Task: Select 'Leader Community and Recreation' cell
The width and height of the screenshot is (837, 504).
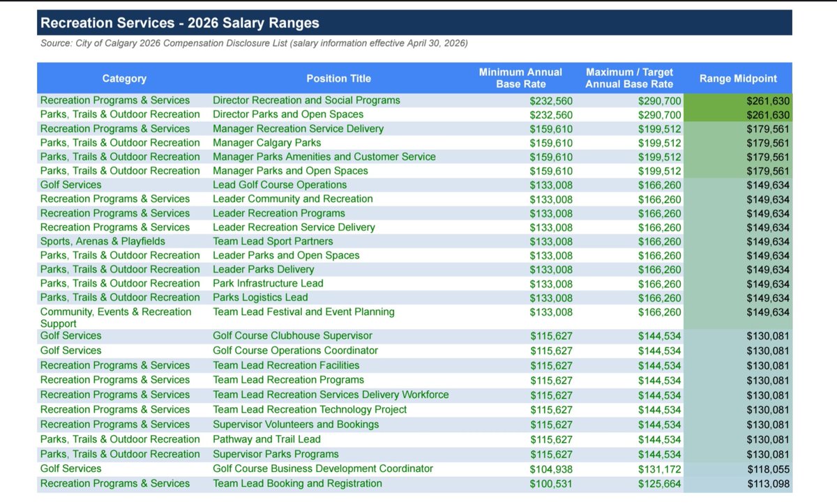Action: [x=293, y=199]
